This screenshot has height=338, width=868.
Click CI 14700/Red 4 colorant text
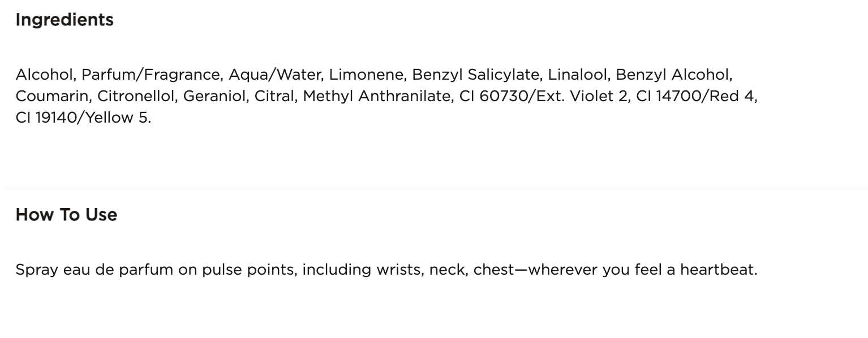point(695,96)
